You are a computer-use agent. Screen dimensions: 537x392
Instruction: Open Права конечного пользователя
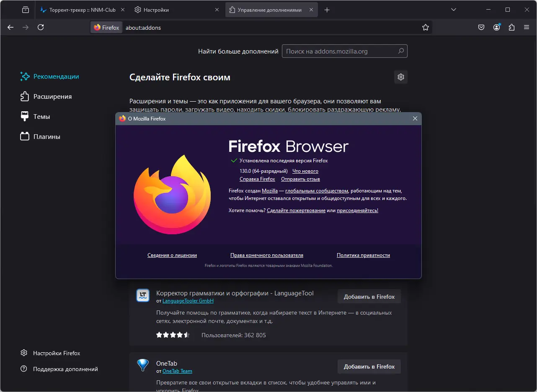pos(267,255)
